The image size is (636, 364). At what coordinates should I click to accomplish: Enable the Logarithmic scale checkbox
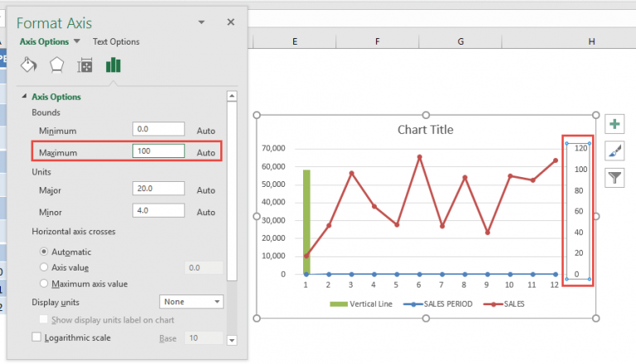tap(36, 338)
